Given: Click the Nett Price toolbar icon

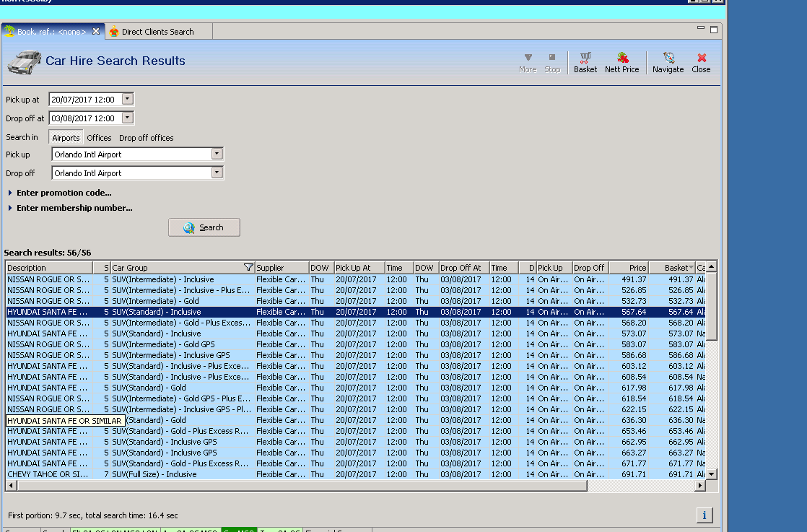Looking at the screenshot, I should (x=621, y=62).
